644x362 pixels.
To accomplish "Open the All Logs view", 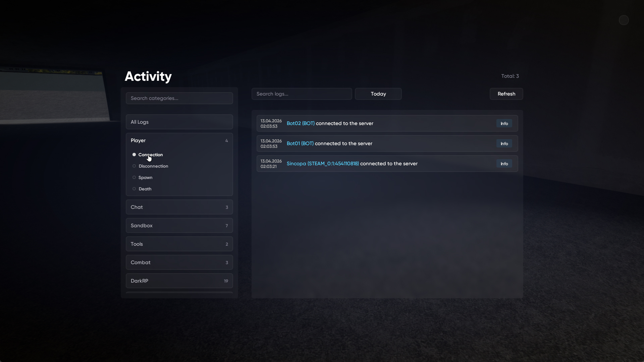I will [x=179, y=122].
